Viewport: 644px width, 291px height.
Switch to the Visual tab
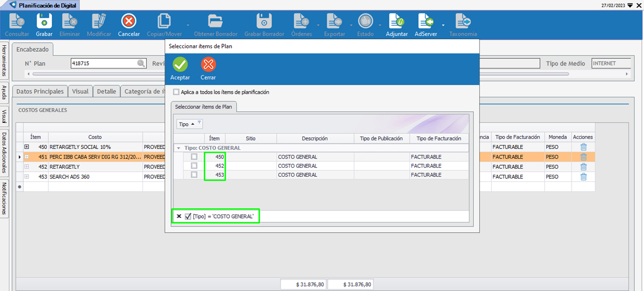[80, 92]
